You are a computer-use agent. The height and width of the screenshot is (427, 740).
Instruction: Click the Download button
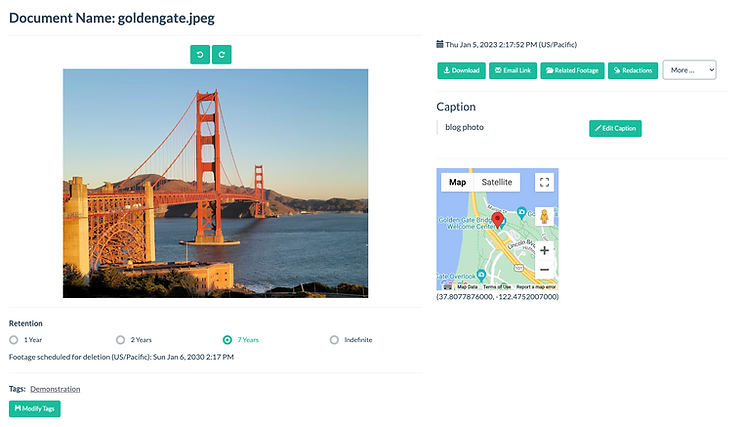coord(460,70)
